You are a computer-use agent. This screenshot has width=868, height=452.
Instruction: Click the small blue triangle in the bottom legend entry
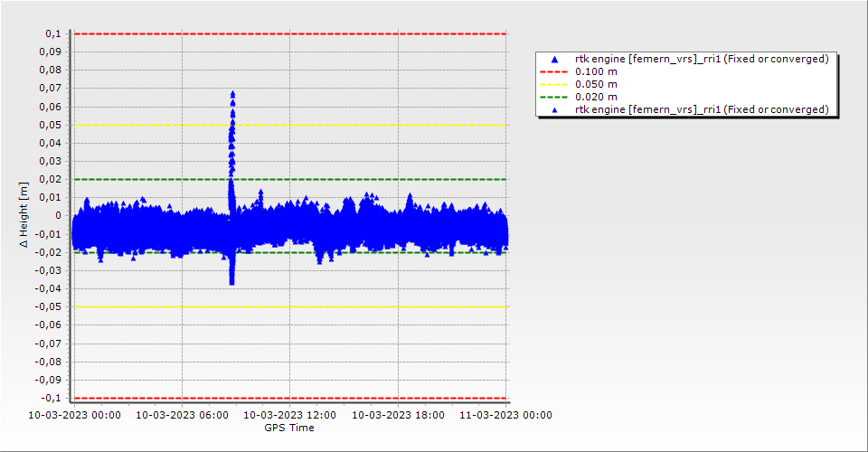[554, 109]
